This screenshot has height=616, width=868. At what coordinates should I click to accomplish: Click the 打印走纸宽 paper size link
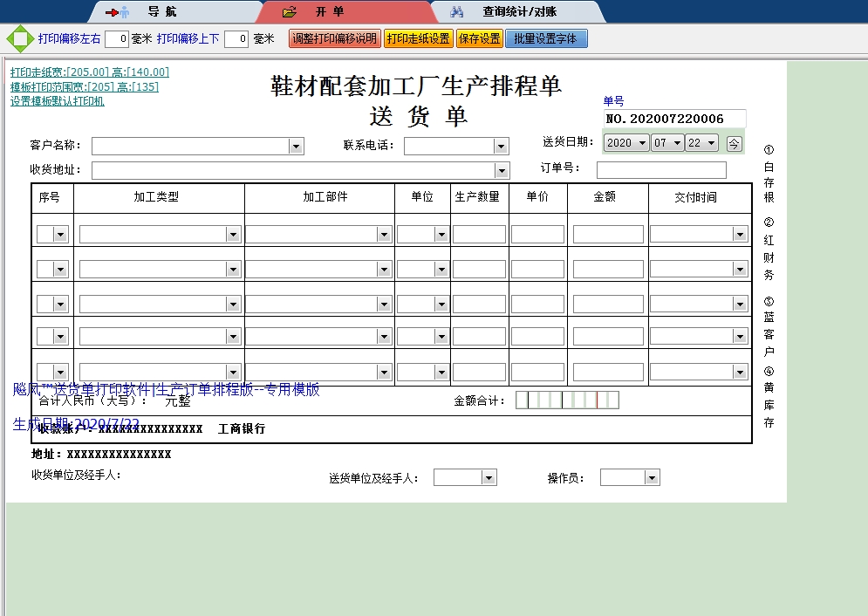[x=90, y=72]
